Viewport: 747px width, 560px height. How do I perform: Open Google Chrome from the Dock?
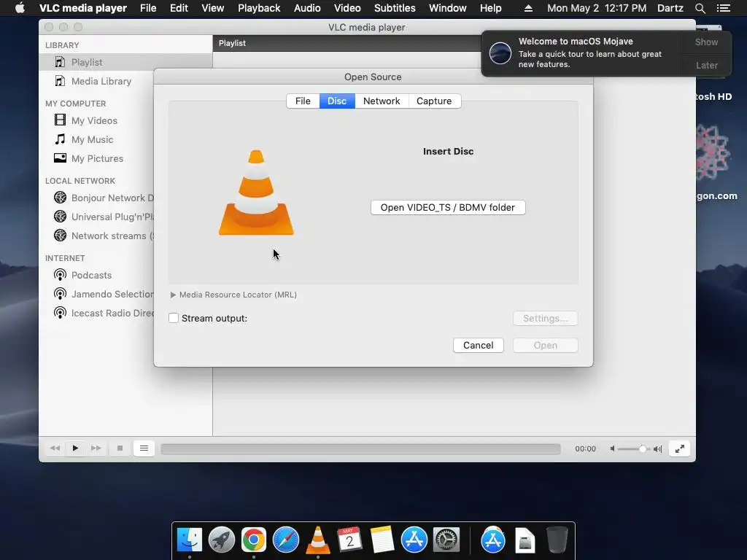(253, 540)
